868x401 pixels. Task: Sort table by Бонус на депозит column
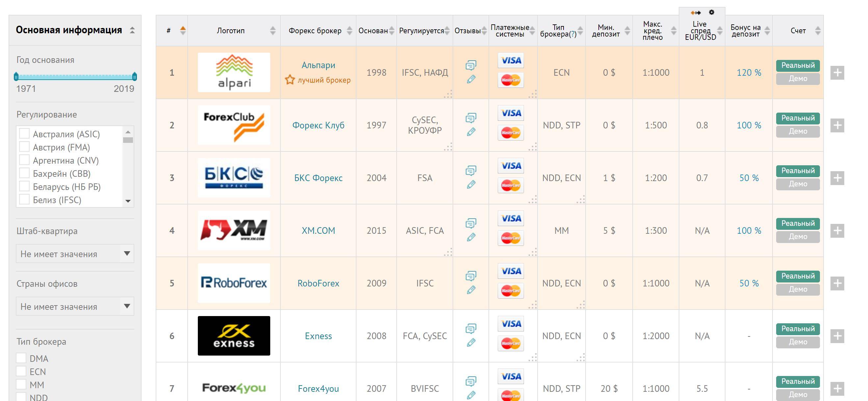tap(767, 31)
